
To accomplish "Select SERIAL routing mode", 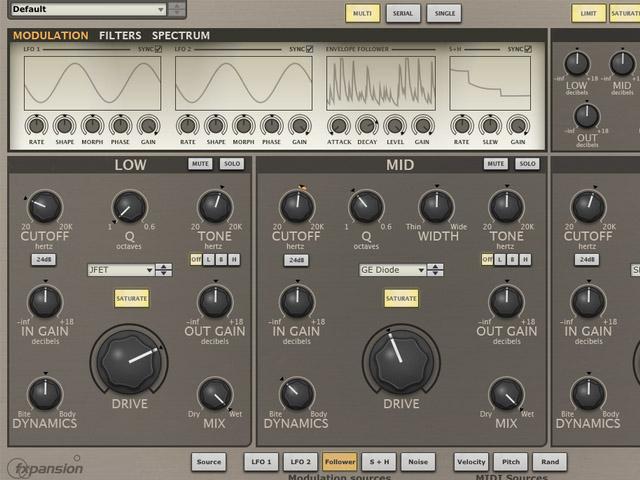I will 403,13.
